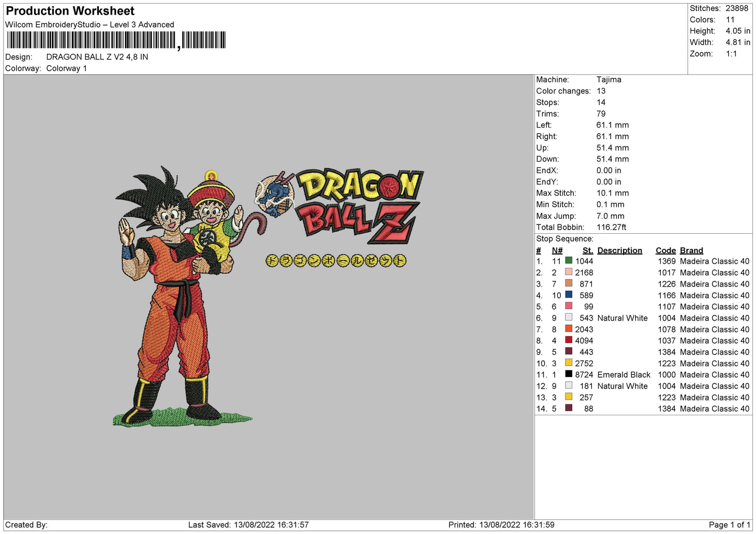Click the yellow swatch in stop row 13

tap(569, 396)
